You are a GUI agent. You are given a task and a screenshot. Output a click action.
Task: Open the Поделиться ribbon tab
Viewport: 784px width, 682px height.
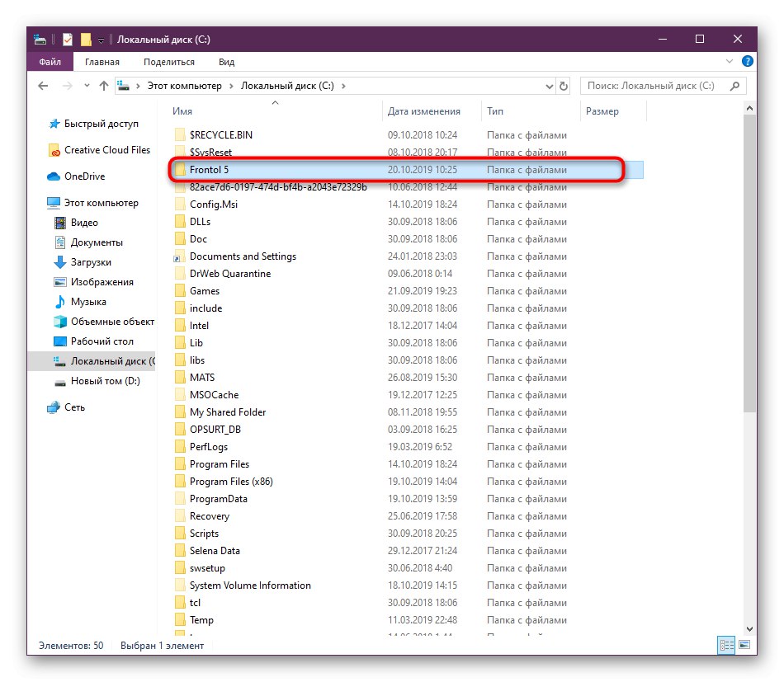tap(169, 62)
